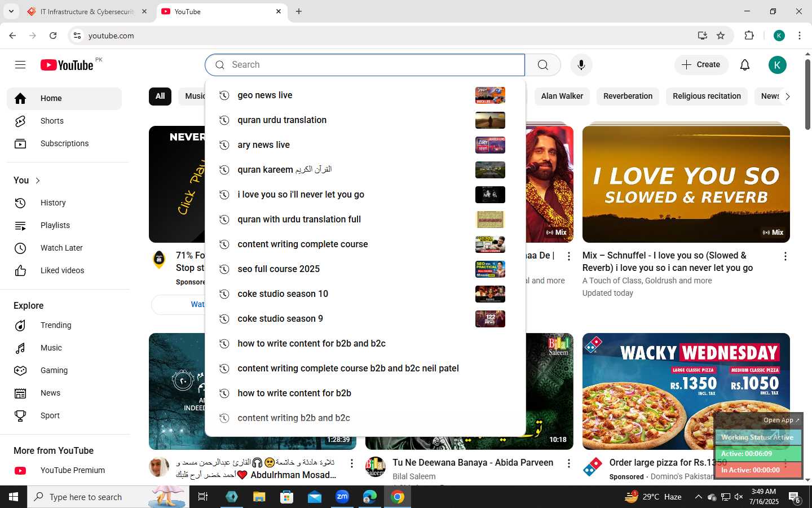Click the install app icon in the address bar
The width and height of the screenshot is (812, 508).
tap(703, 36)
